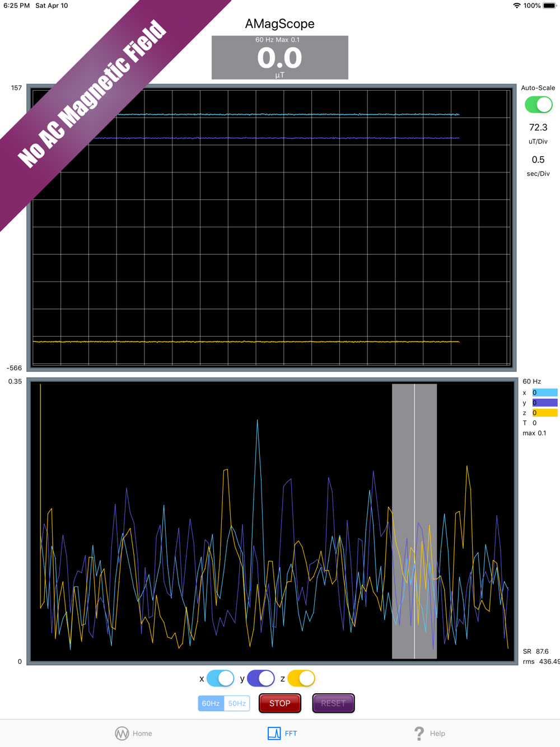The height and width of the screenshot is (747, 560).
Task: Tap the 72.3 uT/Div scale value
Action: [538, 128]
